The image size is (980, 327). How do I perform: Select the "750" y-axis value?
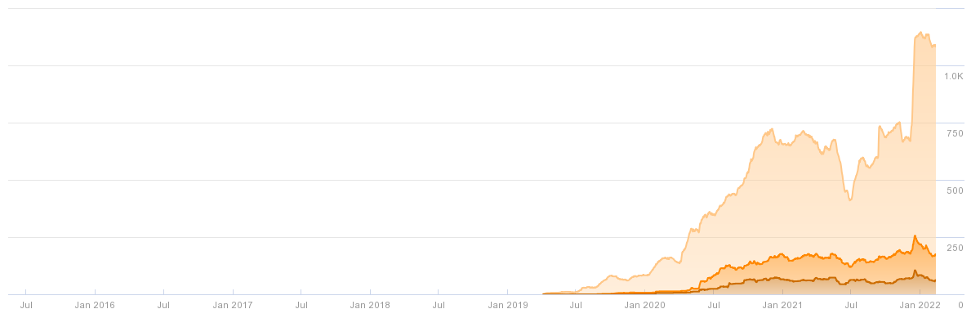(955, 133)
